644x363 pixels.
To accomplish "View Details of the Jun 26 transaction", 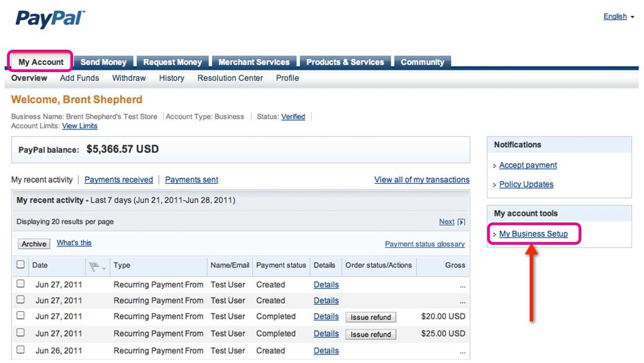I will pos(326,351).
